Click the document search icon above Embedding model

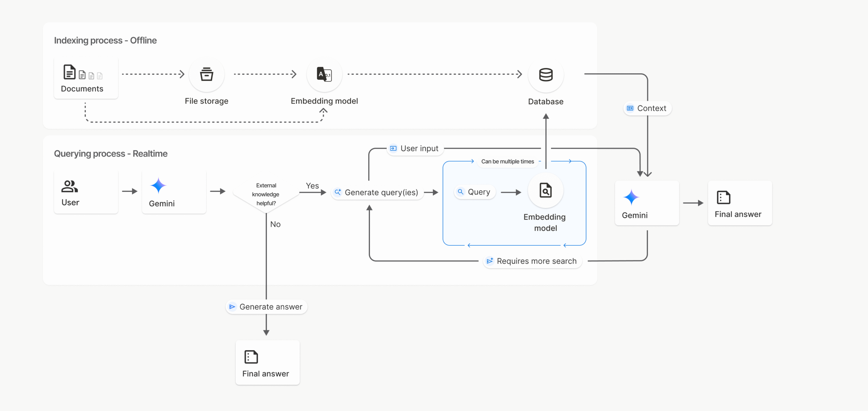546,190
